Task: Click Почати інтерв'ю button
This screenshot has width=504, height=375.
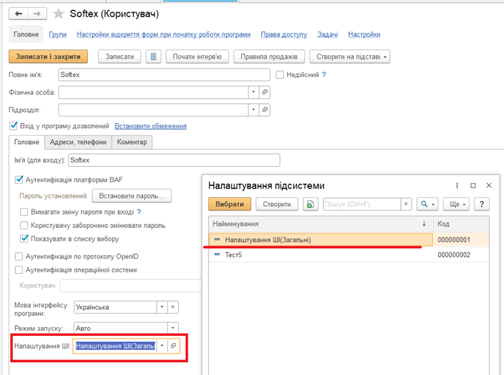Action: (197, 57)
